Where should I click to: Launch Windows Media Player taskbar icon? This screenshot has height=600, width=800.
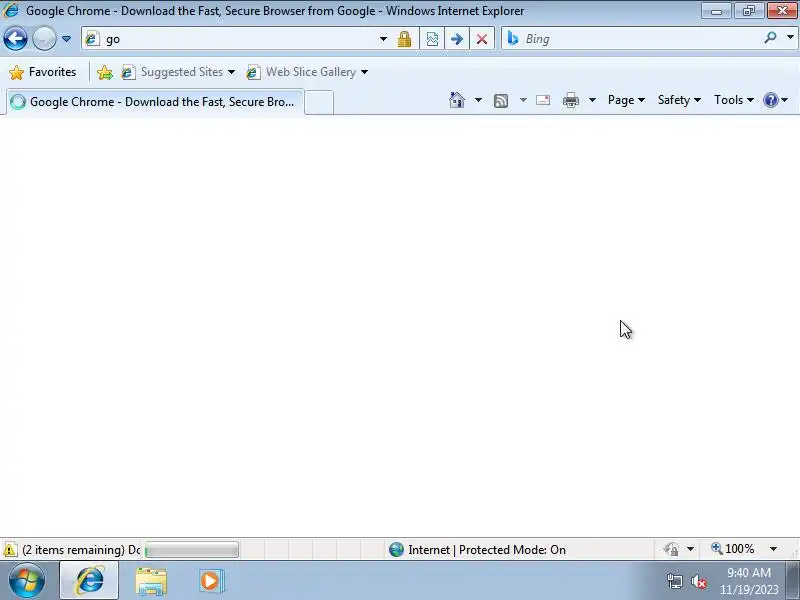[211, 581]
